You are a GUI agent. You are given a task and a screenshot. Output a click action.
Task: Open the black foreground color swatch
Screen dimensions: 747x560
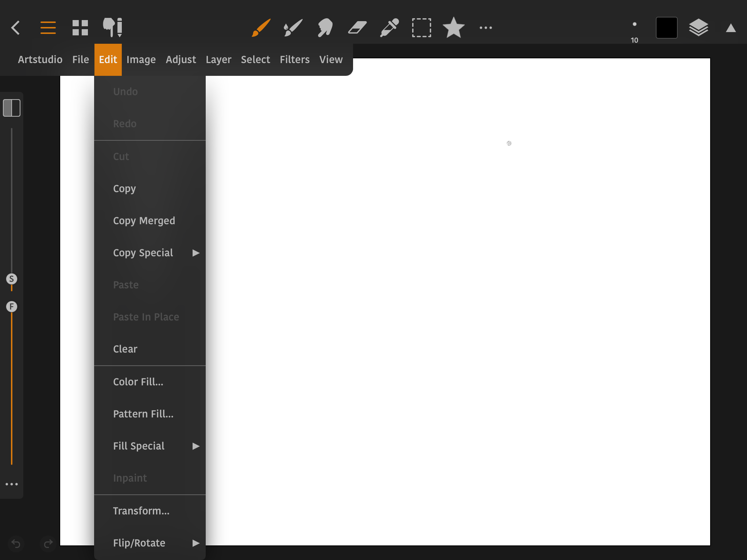666,28
